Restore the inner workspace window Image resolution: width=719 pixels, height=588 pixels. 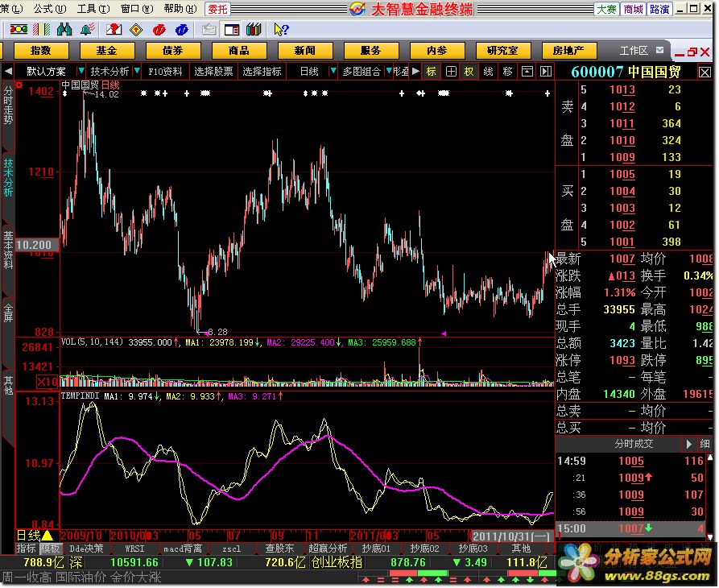692,52
